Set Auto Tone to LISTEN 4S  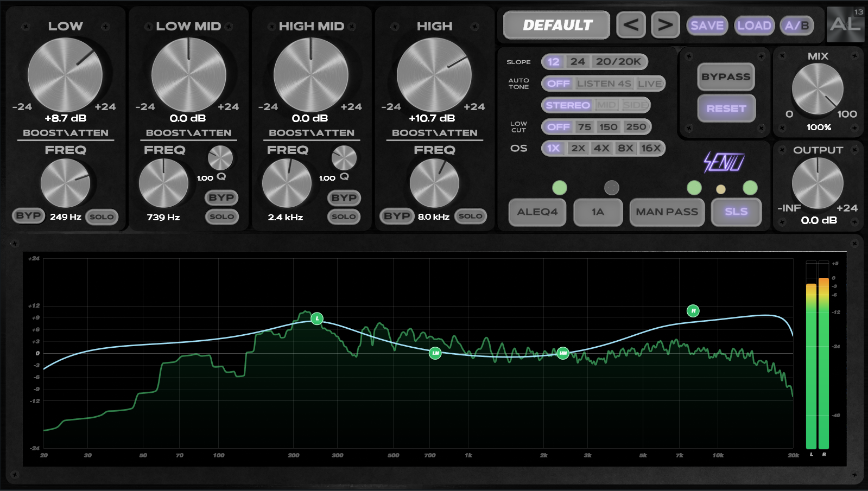pyautogui.click(x=604, y=84)
